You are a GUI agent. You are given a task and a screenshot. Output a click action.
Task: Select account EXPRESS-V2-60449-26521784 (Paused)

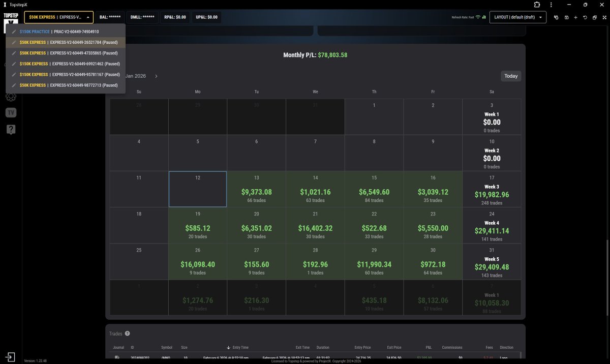click(x=66, y=42)
